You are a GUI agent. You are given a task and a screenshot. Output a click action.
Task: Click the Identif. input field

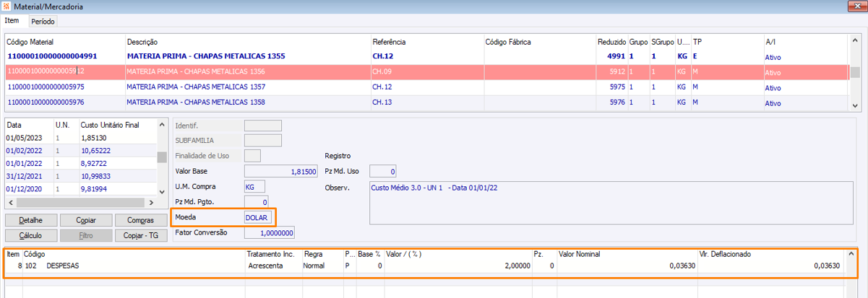(263, 126)
